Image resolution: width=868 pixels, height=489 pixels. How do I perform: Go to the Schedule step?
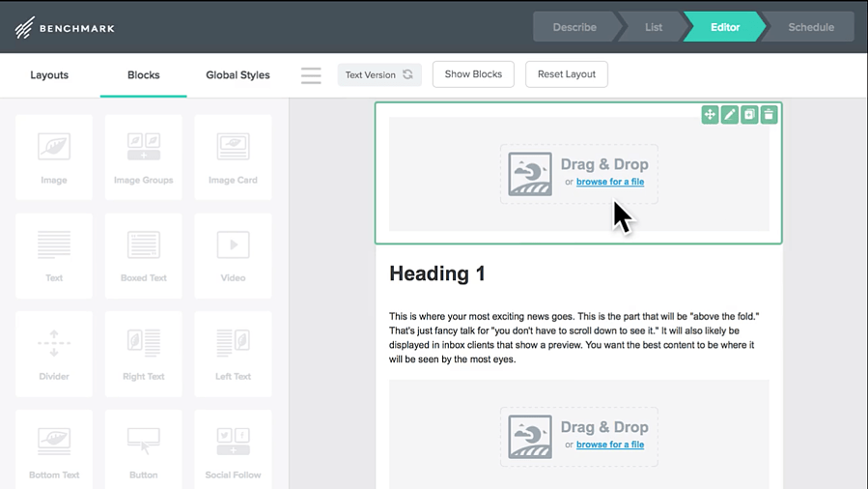click(810, 27)
